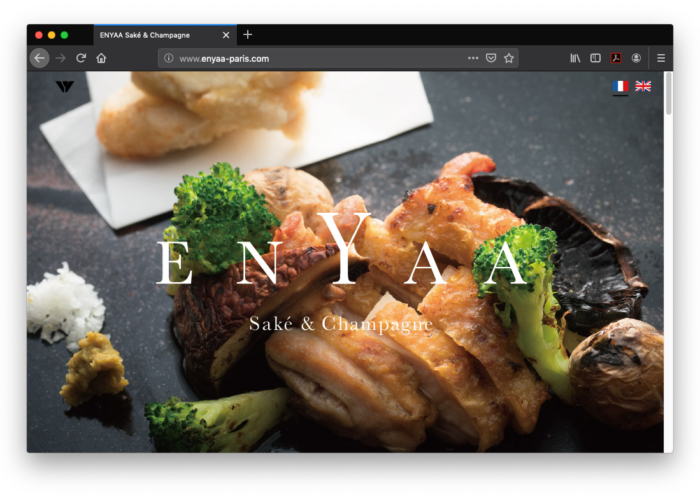
Task: Click the browser back arrow button
Action: coord(39,58)
